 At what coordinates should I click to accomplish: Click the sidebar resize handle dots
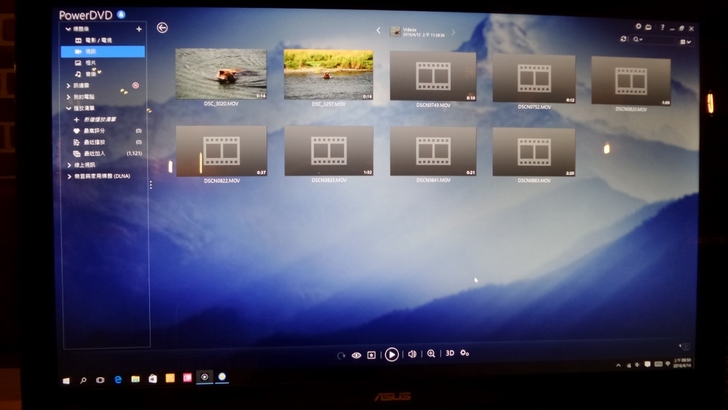point(151,185)
